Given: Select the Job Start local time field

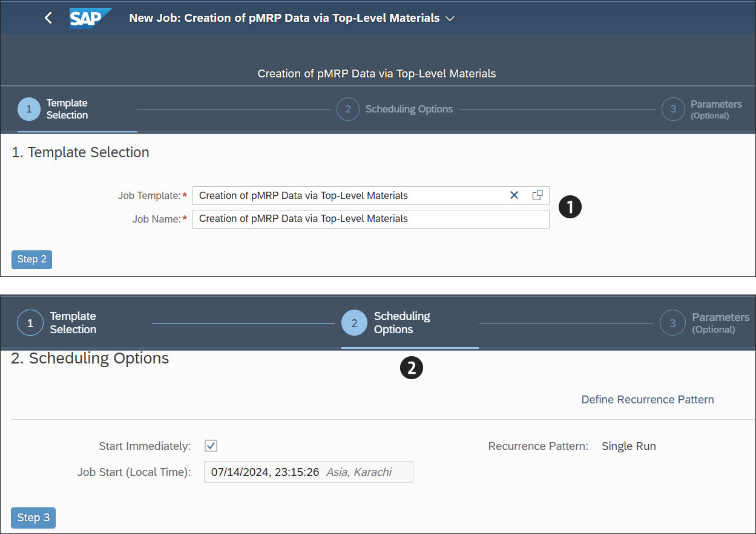Looking at the screenshot, I should tap(309, 472).
